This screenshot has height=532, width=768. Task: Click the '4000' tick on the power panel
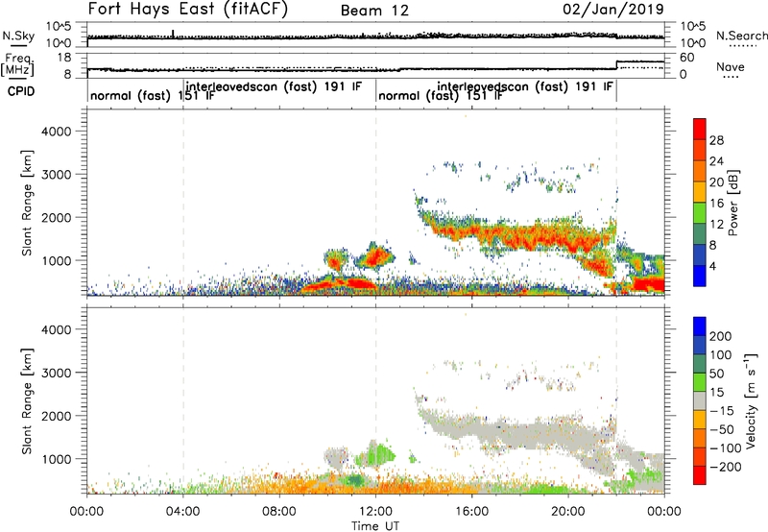click(56, 132)
